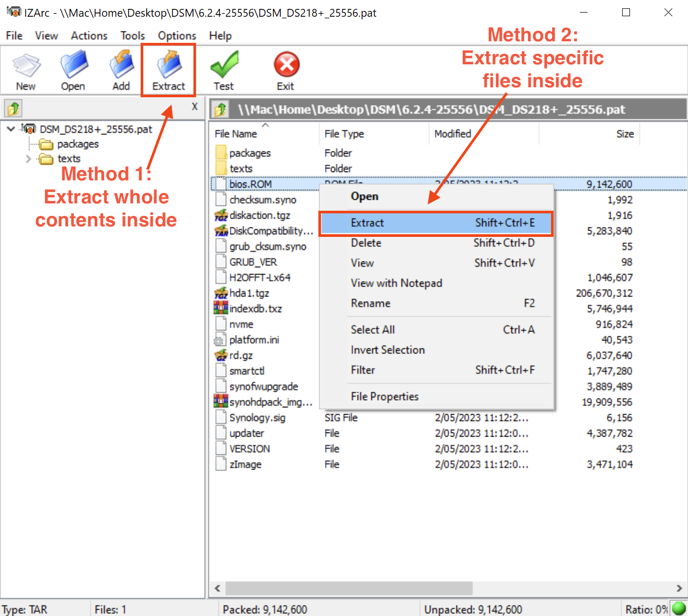Collapse the DSM_DS218+_25556.pat tree node
The width and height of the screenshot is (688, 616).
[11, 129]
